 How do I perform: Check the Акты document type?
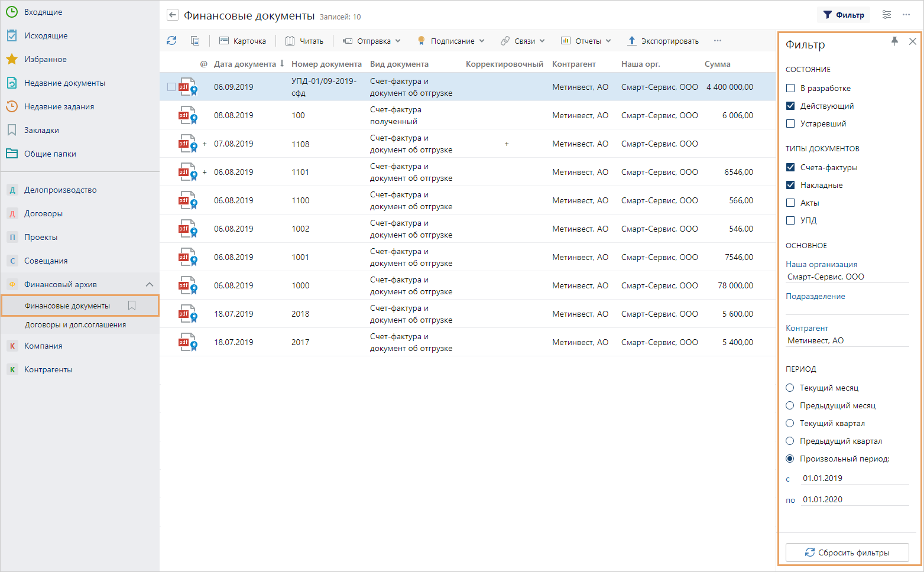click(790, 203)
